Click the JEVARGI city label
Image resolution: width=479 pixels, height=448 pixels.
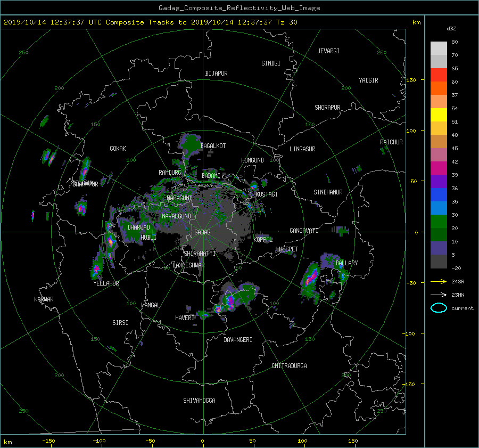coord(328,51)
